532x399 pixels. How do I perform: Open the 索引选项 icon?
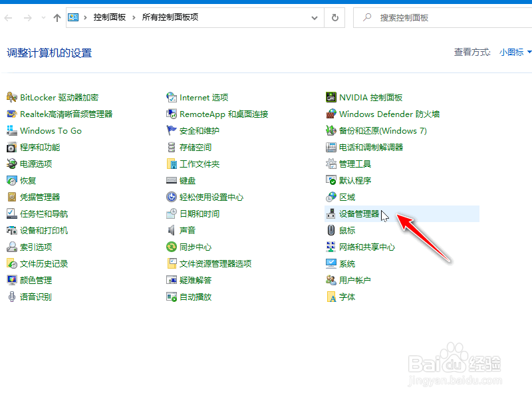11,247
